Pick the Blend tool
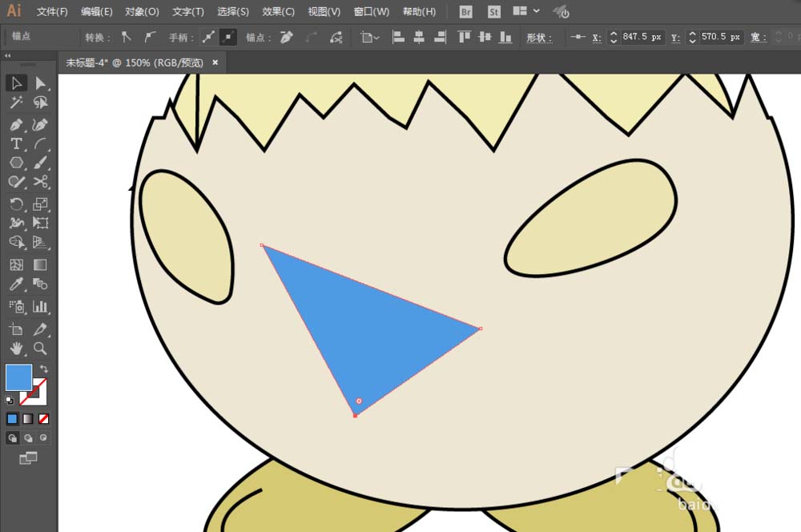The height and width of the screenshot is (532, 801). pos(40,284)
